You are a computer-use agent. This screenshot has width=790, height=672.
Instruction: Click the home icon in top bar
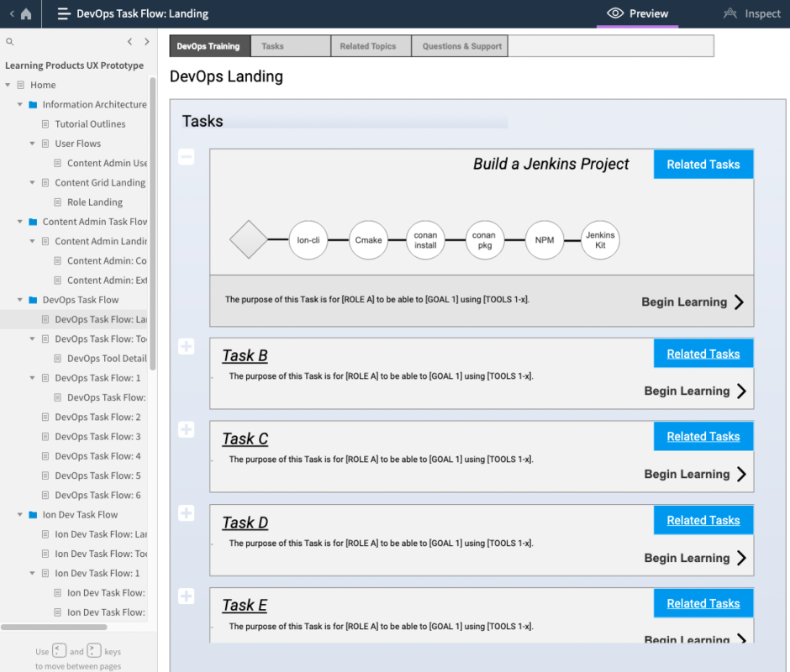pos(26,14)
